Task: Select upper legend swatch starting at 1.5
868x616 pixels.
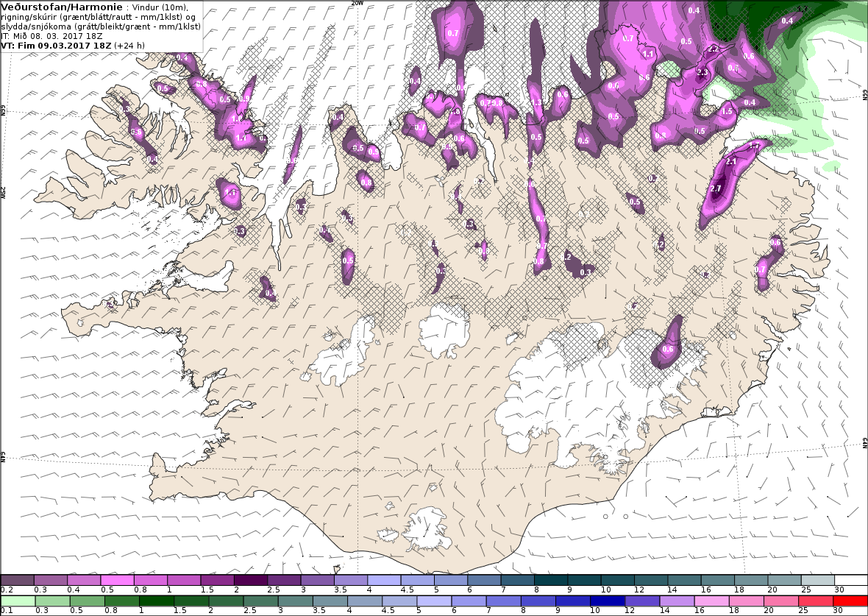Action: pos(218,581)
